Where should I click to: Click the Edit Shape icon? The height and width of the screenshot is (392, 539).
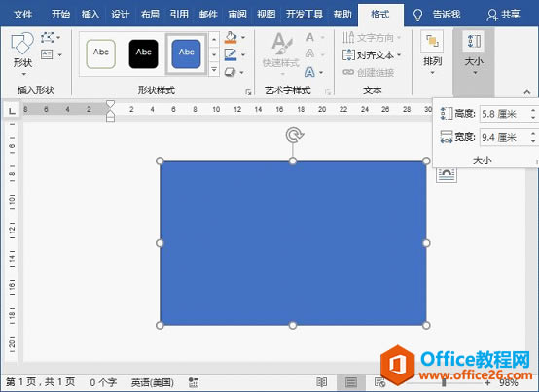pyautogui.click(x=48, y=37)
